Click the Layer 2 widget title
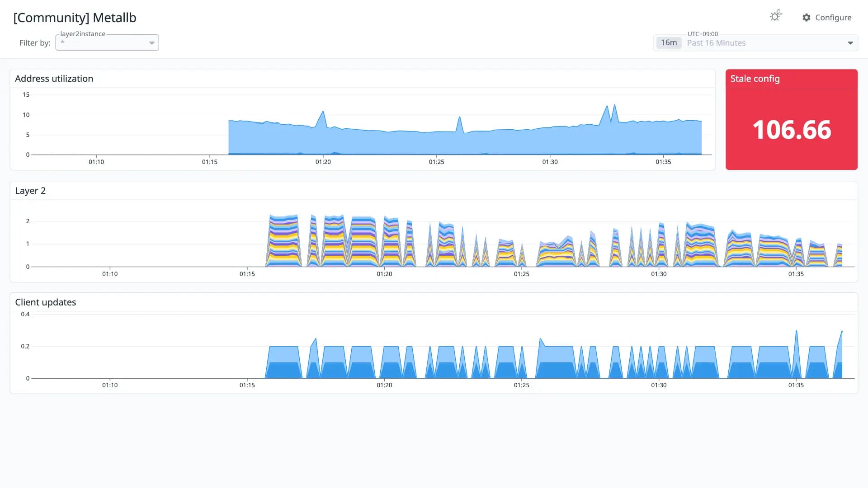The width and height of the screenshot is (868, 488). click(30, 191)
